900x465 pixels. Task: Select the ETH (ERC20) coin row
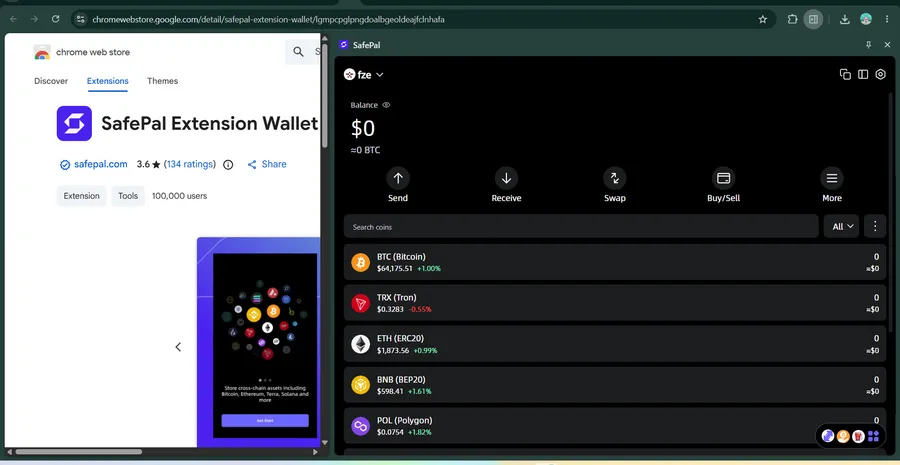(615, 344)
